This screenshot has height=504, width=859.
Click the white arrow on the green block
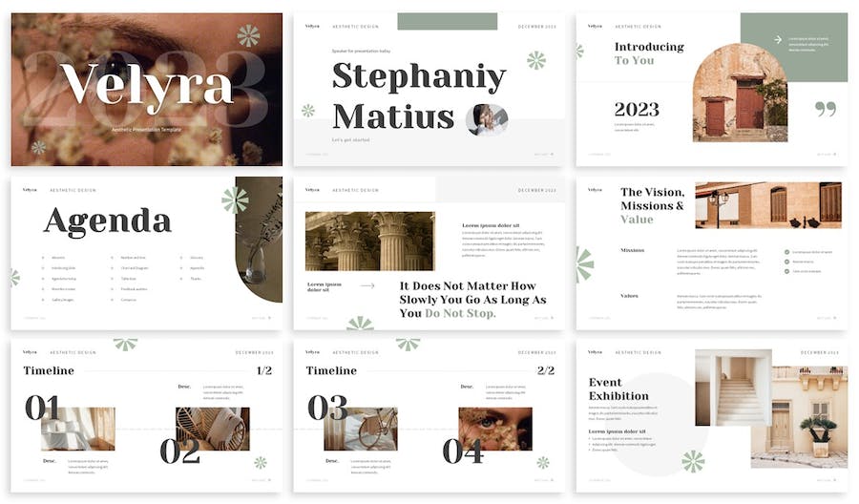tap(778, 40)
